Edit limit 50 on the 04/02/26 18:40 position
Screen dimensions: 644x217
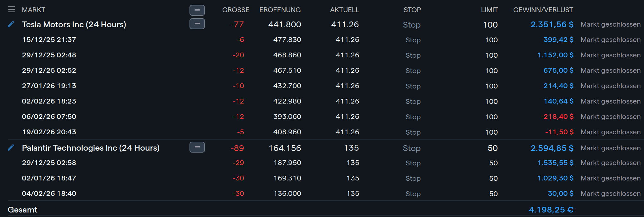[493, 194]
